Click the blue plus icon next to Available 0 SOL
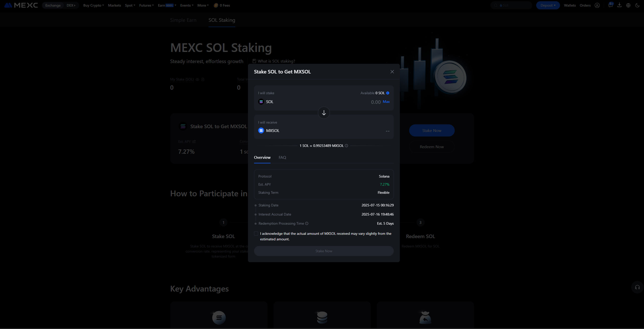Viewport: 644px width, 329px height. [x=388, y=93]
